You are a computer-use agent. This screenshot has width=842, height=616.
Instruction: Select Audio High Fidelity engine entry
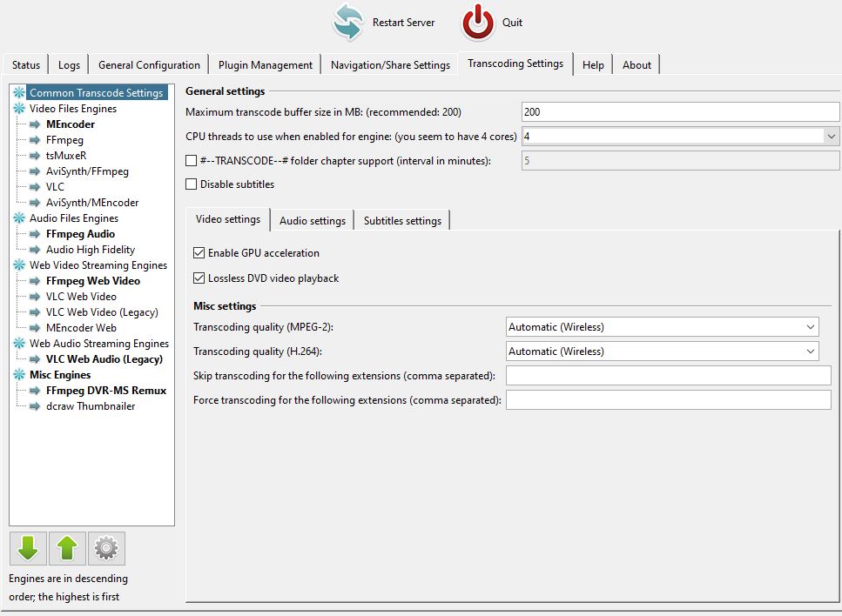tap(91, 250)
